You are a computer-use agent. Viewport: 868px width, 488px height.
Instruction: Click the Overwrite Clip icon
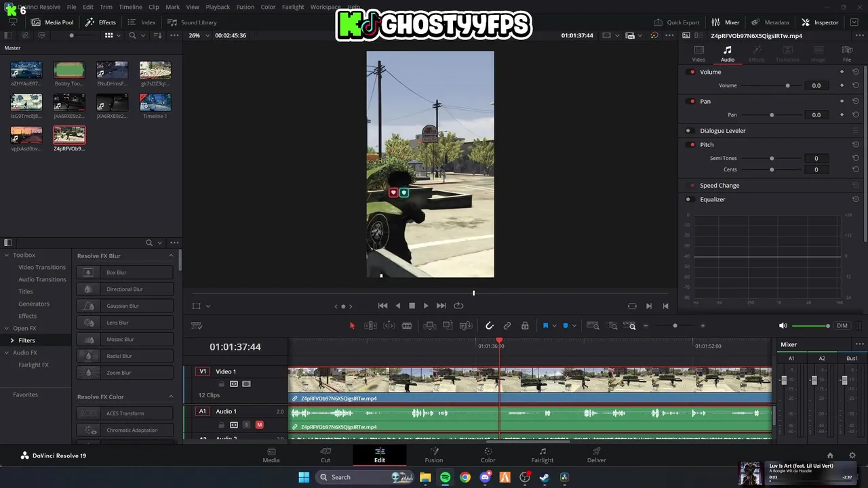point(448,326)
